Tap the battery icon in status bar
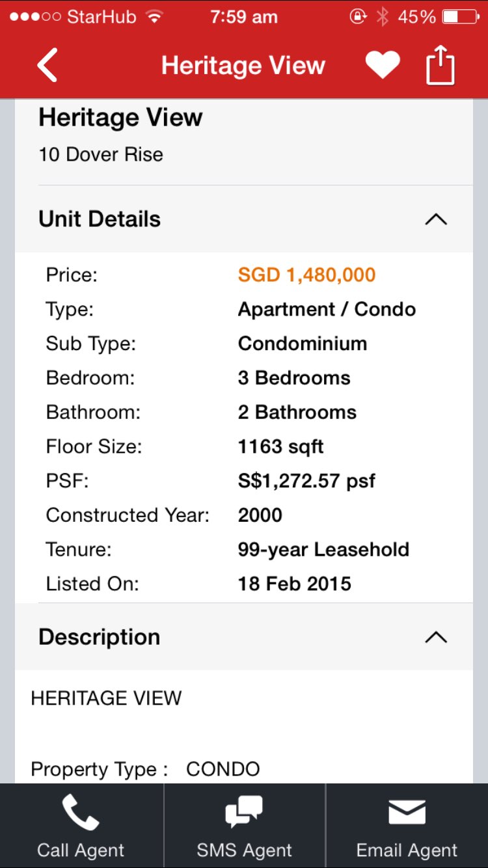The height and width of the screenshot is (868, 488). click(460, 17)
